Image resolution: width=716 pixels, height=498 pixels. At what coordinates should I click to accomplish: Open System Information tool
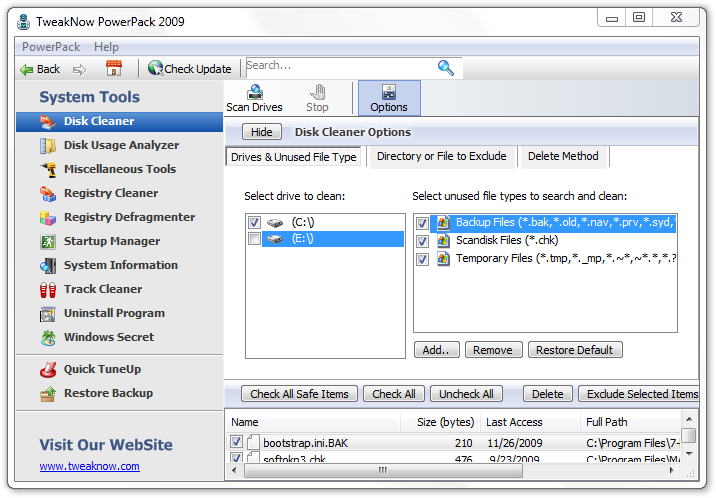click(x=119, y=265)
